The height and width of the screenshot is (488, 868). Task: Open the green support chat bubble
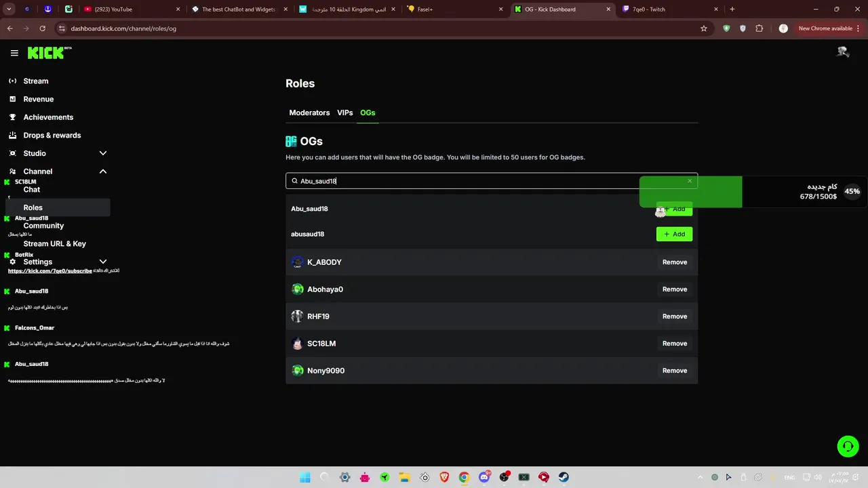pyautogui.click(x=848, y=446)
